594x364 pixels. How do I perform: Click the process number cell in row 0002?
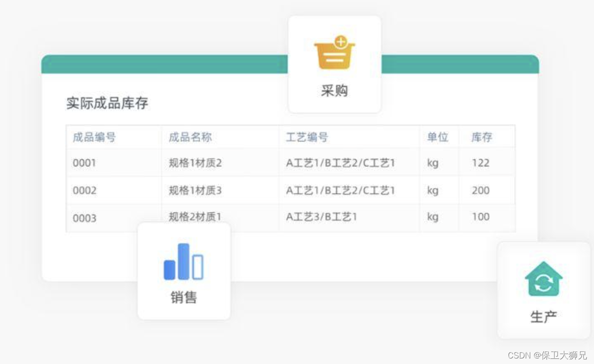(340, 190)
